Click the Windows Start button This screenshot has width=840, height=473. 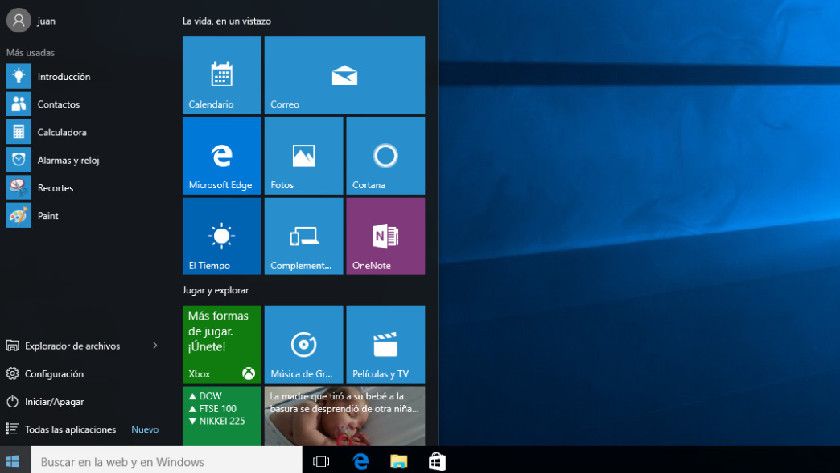13,461
